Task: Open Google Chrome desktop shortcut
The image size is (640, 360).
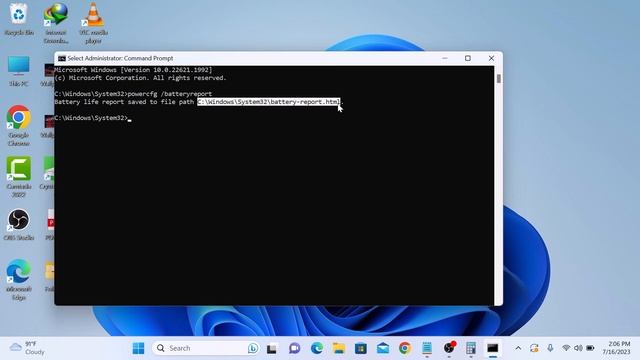Action: (18, 126)
